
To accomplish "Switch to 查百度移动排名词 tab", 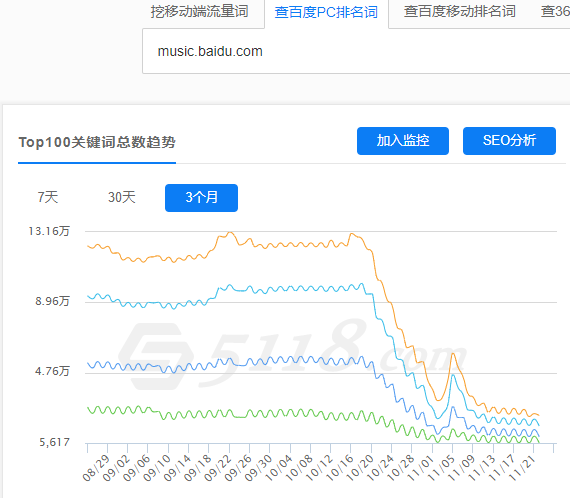I will click(x=459, y=12).
